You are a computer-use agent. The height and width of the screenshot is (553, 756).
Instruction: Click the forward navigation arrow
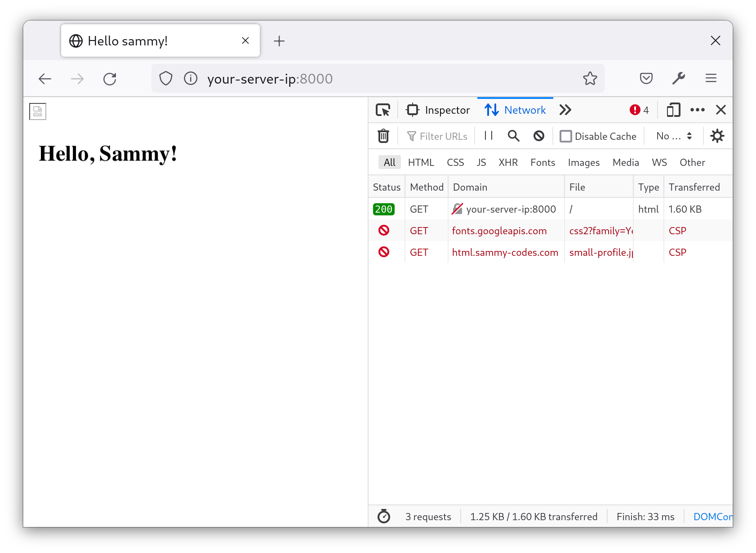click(x=77, y=79)
